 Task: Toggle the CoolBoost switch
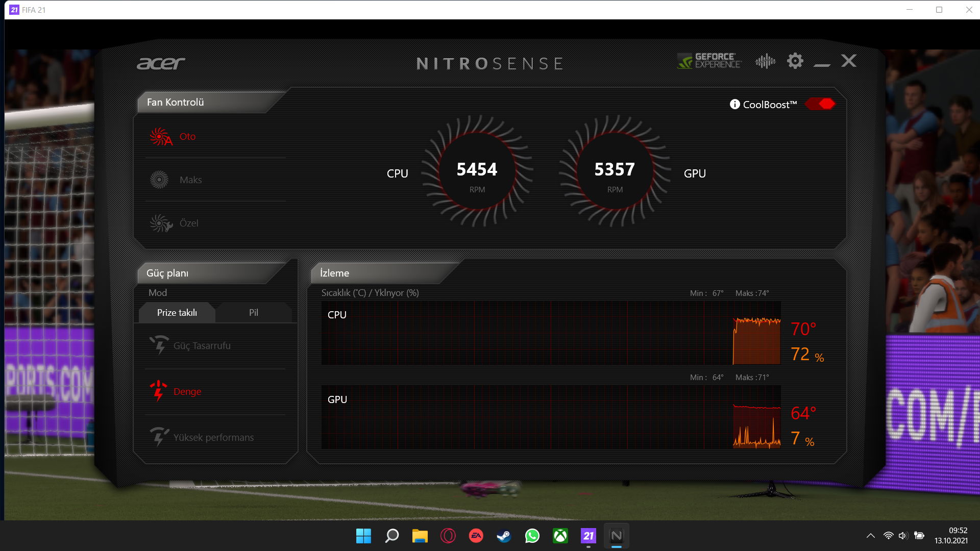pyautogui.click(x=820, y=104)
